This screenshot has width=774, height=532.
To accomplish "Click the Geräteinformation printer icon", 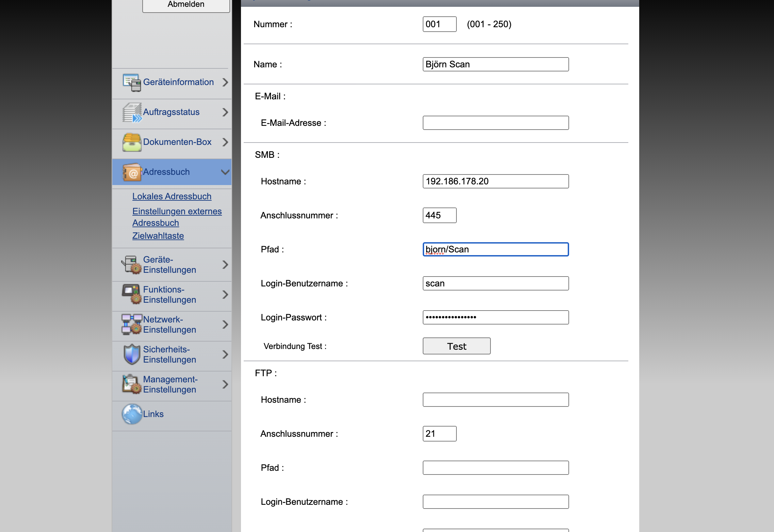I will click(x=131, y=83).
